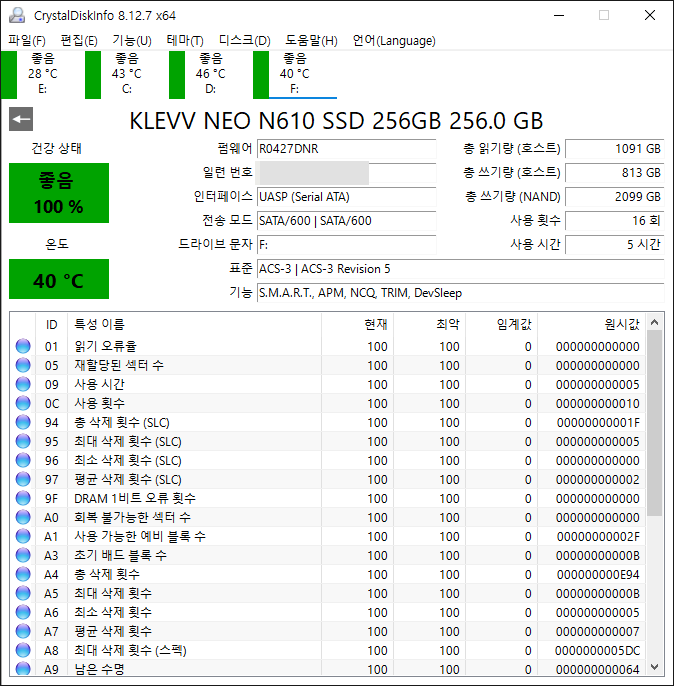Viewport: 674px width, 686px height.
Task: Click total host writes value 813 GB
Action: [615, 173]
